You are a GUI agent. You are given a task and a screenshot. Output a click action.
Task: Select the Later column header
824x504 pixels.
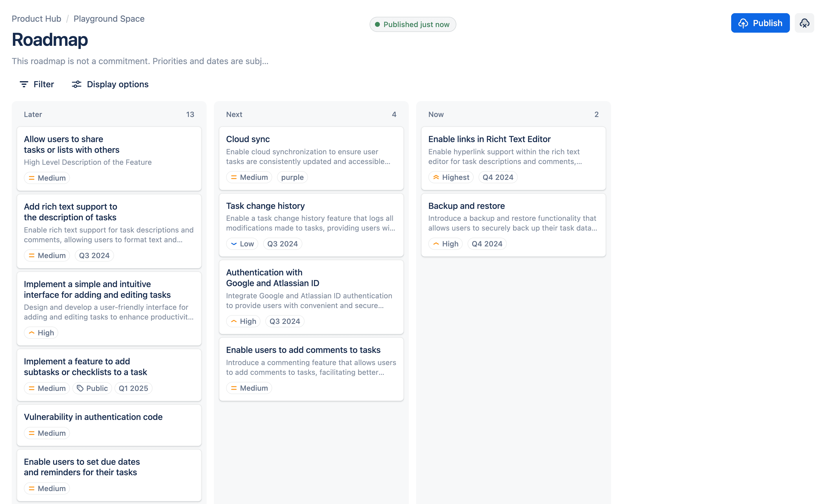[x=33, y=114]
